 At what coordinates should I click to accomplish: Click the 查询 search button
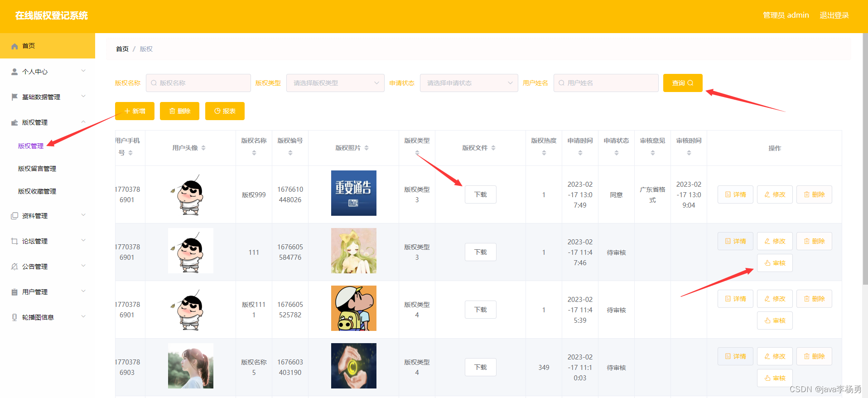[683, 83]
